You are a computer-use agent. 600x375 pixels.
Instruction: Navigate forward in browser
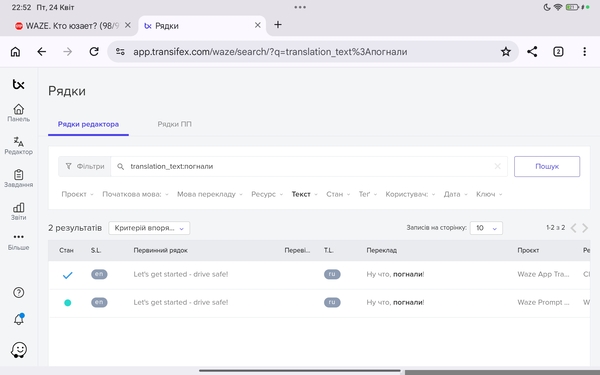click(67, 52)
